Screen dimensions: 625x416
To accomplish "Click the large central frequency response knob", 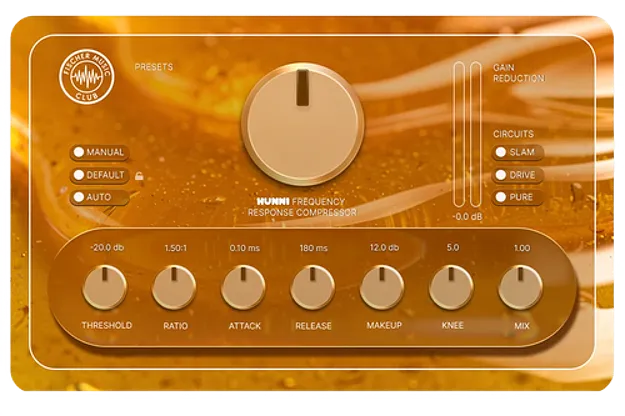I will [303, 124].
